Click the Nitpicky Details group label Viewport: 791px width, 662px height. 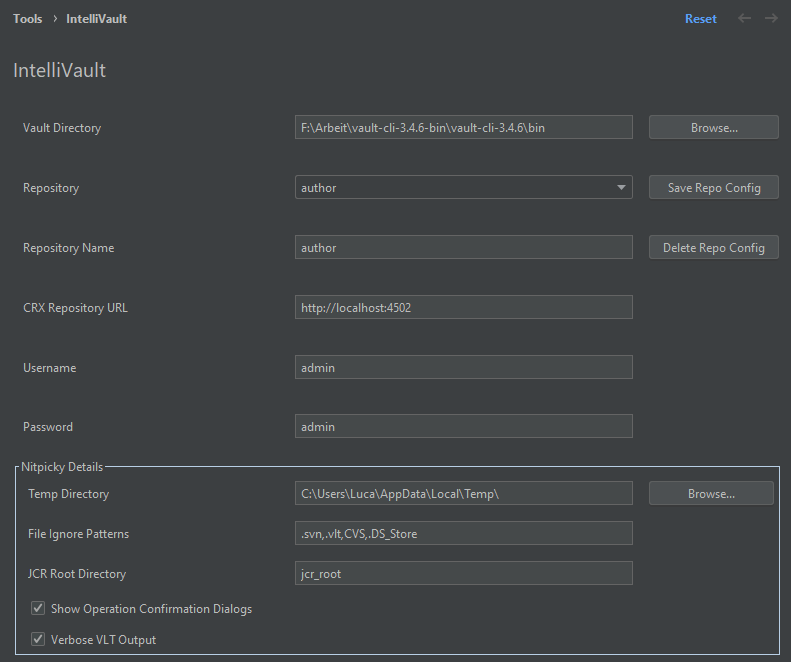coord(62,467)
